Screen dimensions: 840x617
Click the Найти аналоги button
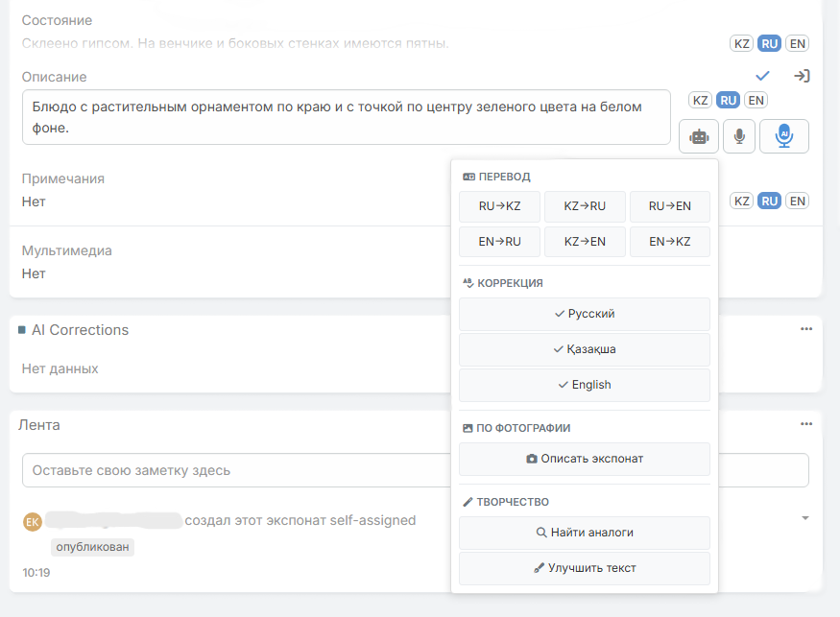pos(585,533)
